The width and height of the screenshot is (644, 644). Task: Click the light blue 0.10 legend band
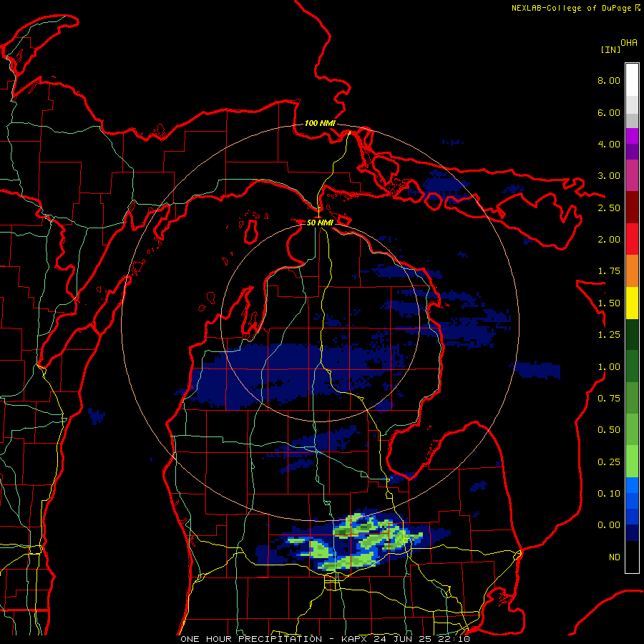[x=632, y=485]
